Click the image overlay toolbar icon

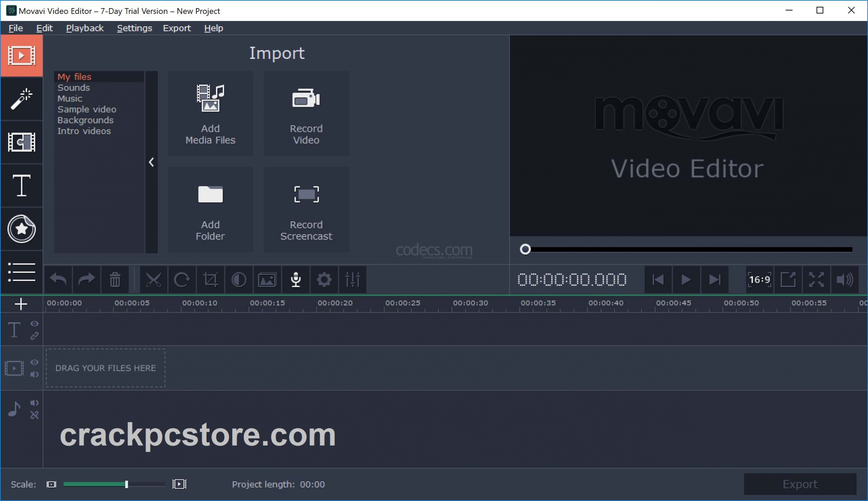[268, 279]
